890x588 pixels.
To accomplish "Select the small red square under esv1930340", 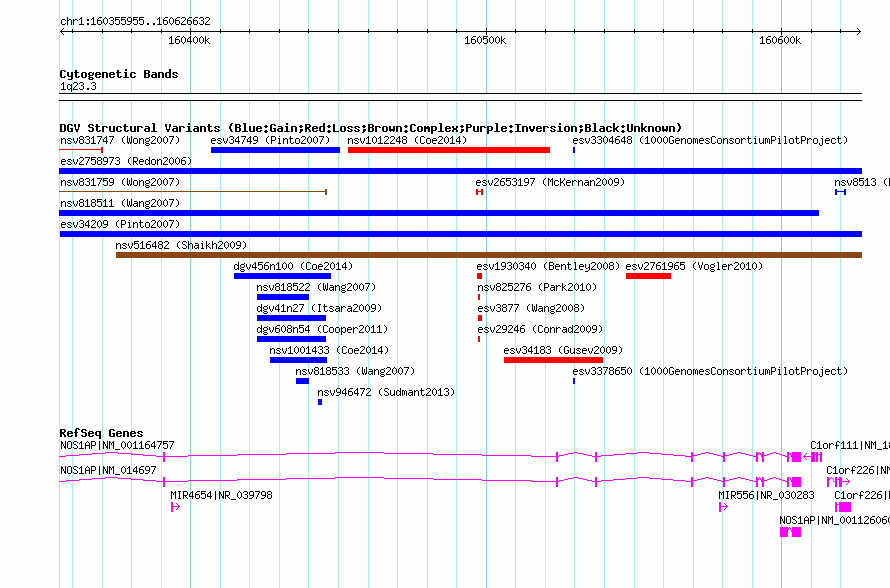I will [480, 276].
